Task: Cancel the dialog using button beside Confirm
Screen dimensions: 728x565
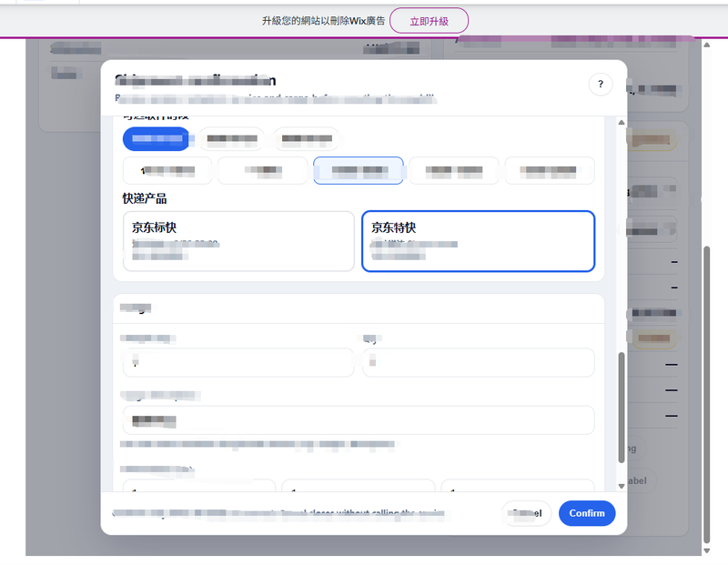Action: point(527,513)
